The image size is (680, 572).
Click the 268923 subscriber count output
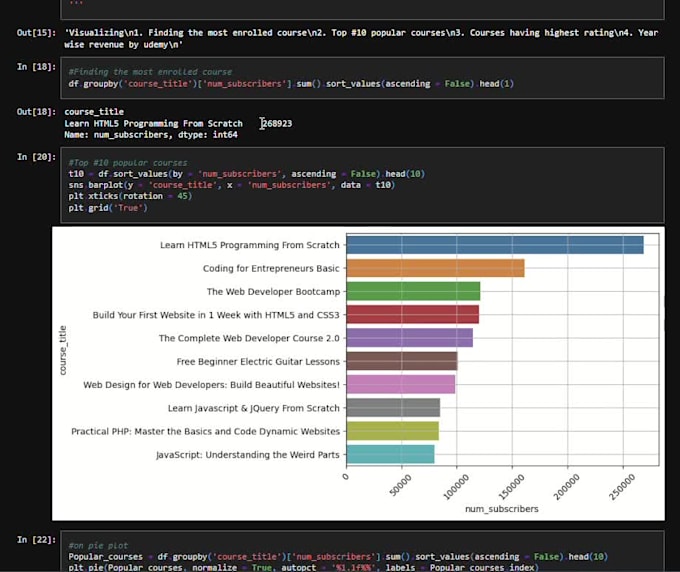tap(276, 124)
